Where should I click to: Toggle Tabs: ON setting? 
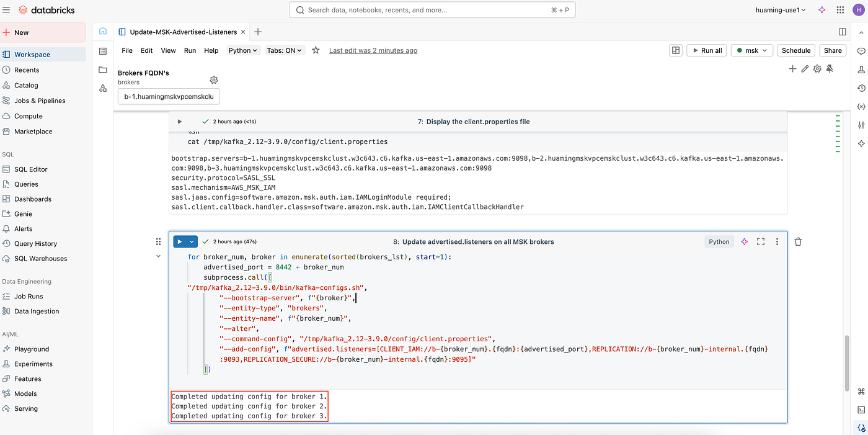tap(285, 50)
